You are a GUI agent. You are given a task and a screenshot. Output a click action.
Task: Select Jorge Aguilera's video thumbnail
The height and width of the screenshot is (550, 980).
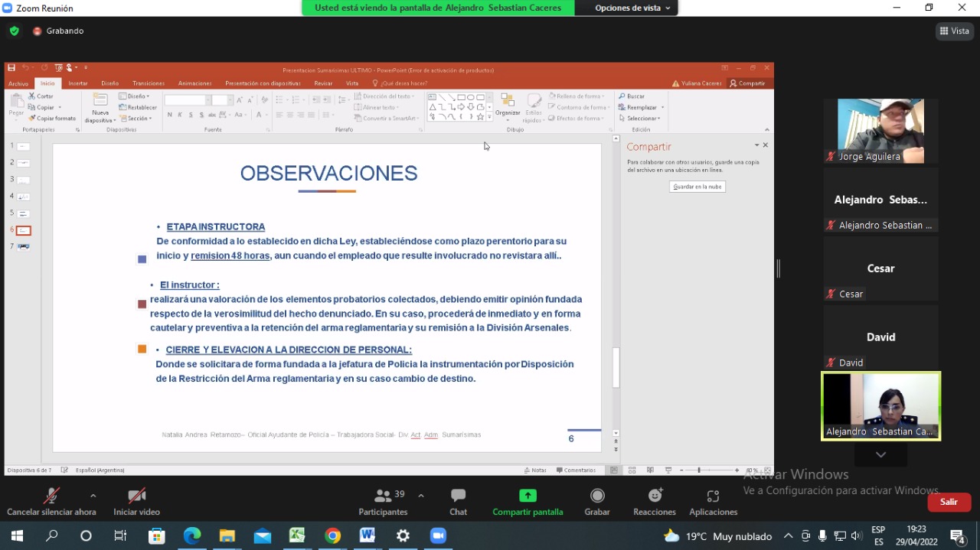pos(880,130)
